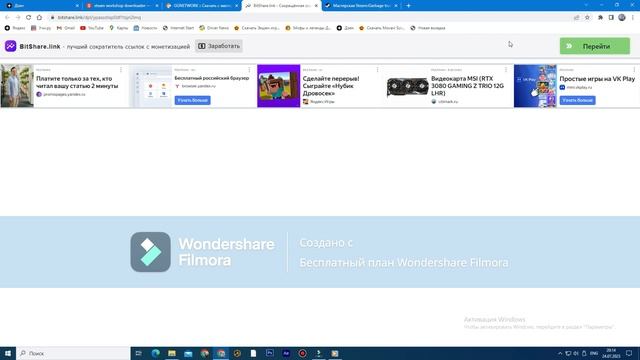Open After Effects from the taskbar

(x=286, y=353)
